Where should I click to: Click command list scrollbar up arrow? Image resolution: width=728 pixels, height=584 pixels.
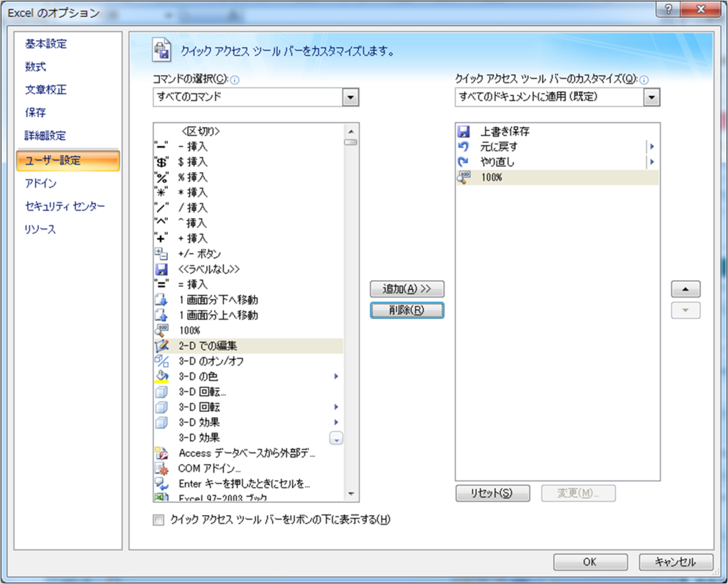click(x=351, y=131)
